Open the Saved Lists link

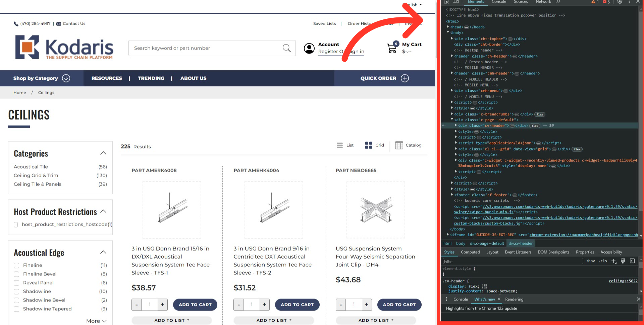[x=324, y=24]
